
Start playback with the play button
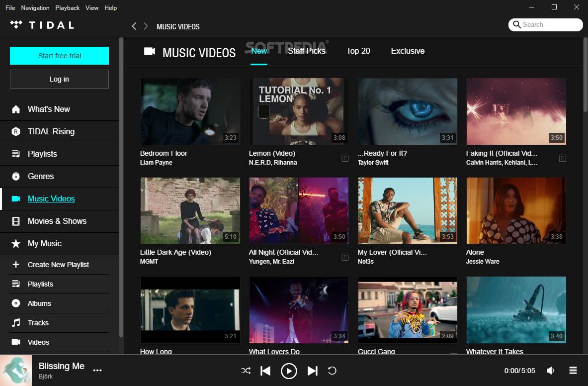click(x=289, y=371)
